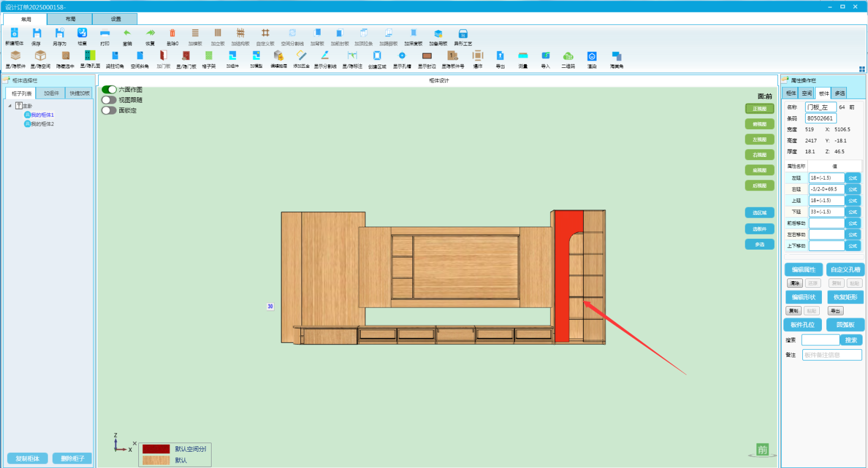Click the 删除柜子 button

click(x=72, y=459)
